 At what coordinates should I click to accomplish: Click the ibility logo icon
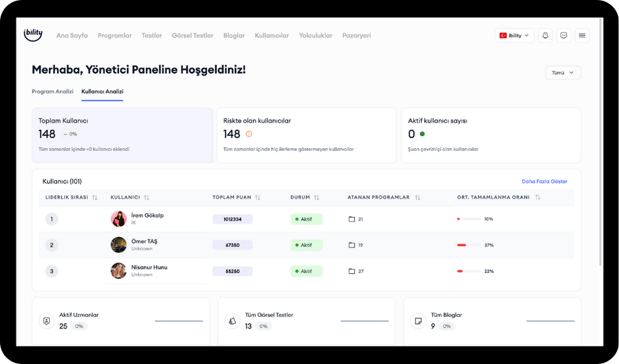33,35
